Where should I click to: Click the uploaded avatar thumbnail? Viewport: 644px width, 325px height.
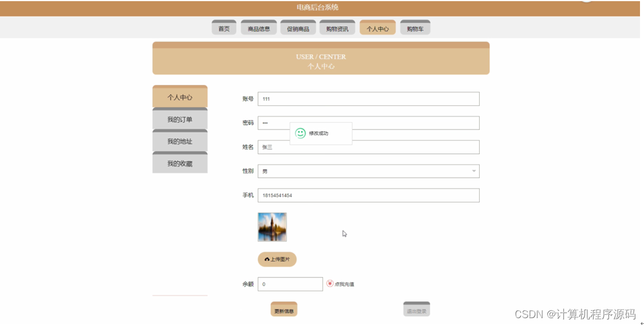pyautogui.click(x=272, y=227)
